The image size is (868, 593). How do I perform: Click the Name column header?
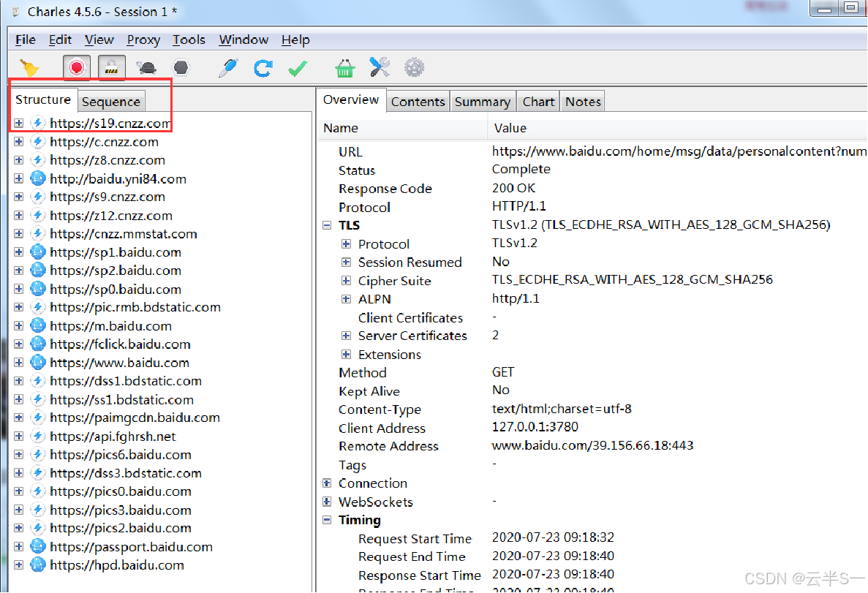(x=402, y=128)
